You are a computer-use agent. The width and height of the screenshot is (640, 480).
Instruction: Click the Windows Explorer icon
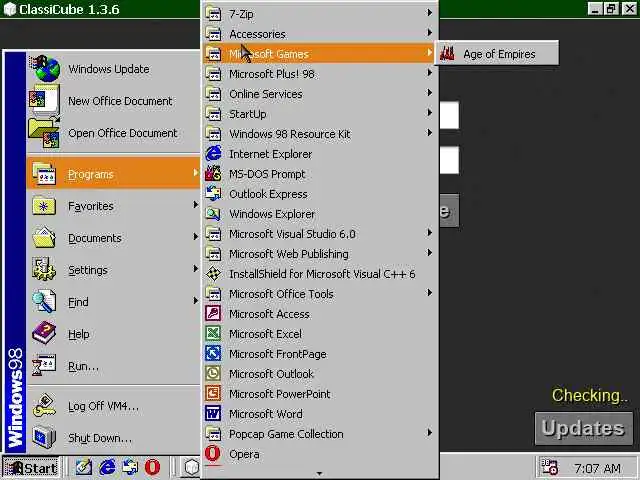tap(213, 214)
